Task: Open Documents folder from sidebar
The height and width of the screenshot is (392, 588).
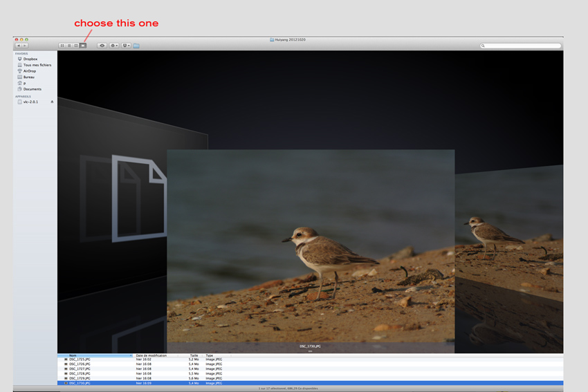Action: click(x=32, y=89)
